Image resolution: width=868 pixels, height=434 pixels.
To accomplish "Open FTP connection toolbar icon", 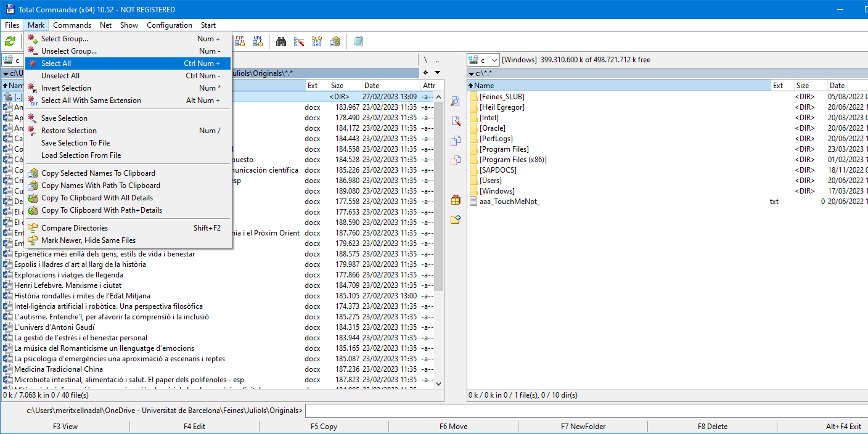I will coord(240,42).
